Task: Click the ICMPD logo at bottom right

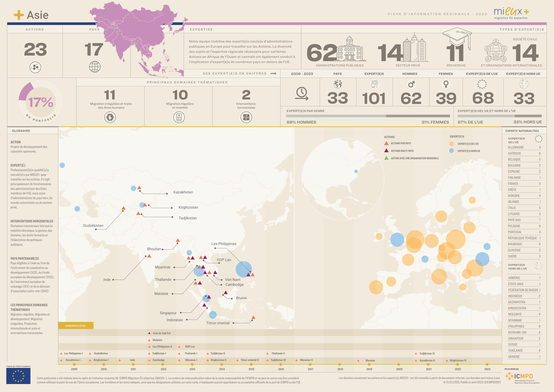Action: click(522, 377)
